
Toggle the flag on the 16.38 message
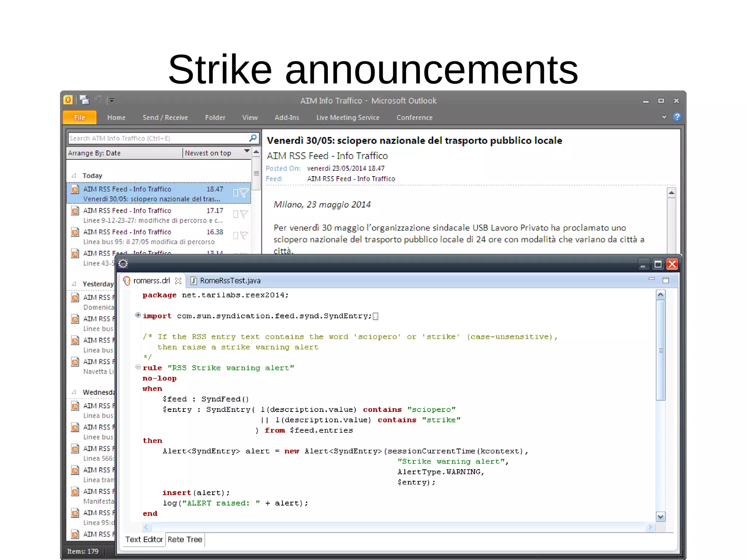[x=244, y=235]
